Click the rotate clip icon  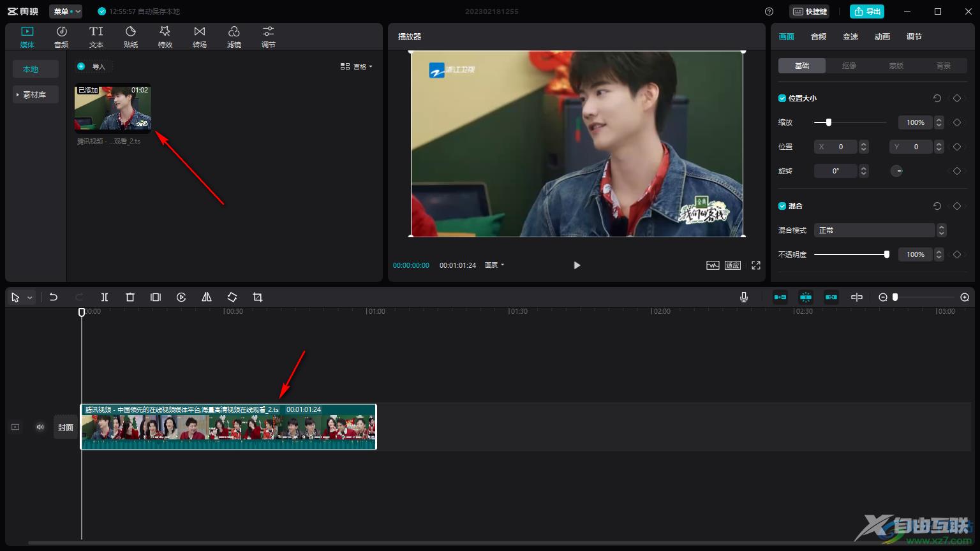[x=232, y=297]
